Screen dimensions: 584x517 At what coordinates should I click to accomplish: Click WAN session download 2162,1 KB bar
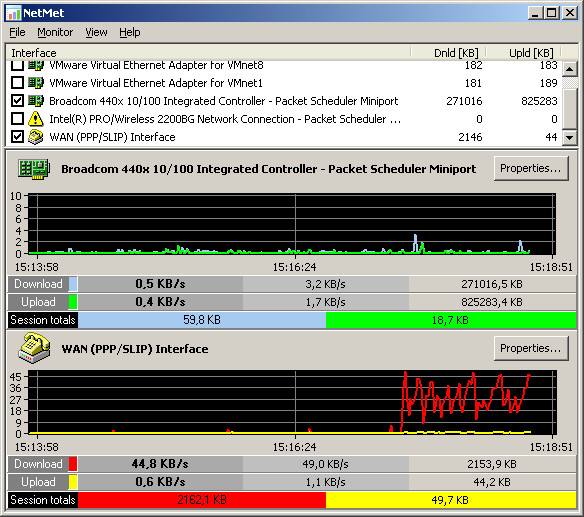coord(202,499)
